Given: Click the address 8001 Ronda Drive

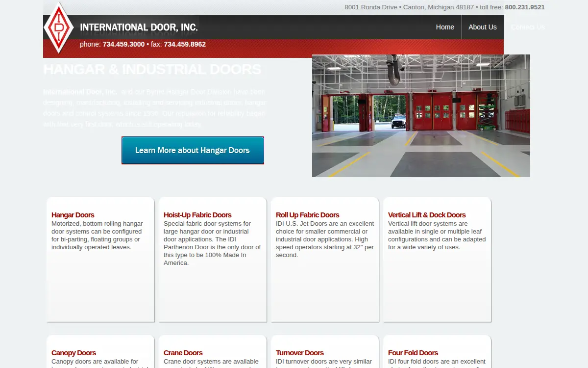Looking at the screenshot, I should pos(371,7).
